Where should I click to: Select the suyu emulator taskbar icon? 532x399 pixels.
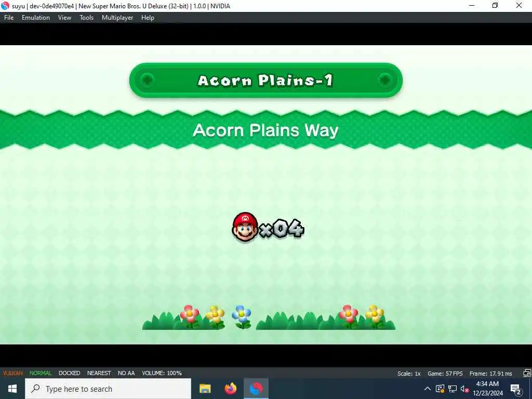pos(256,389)
